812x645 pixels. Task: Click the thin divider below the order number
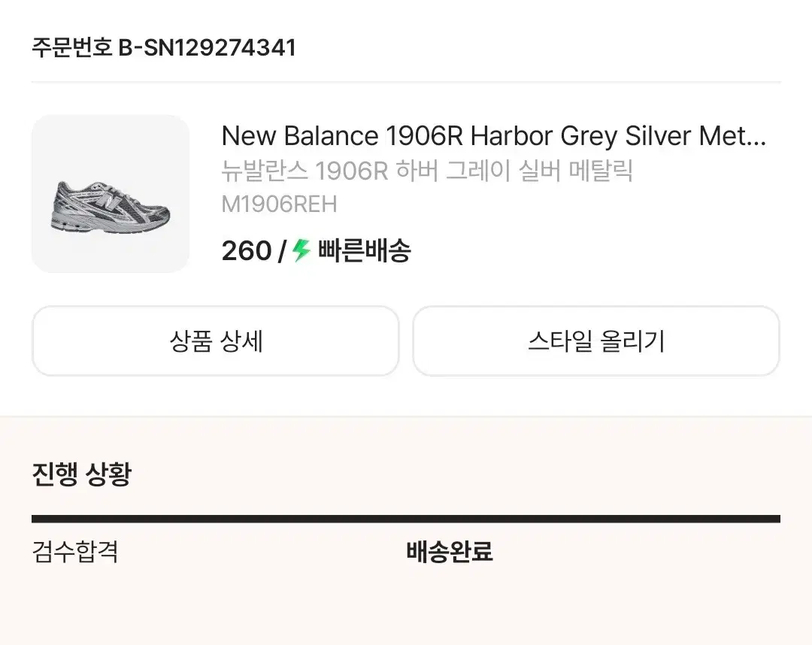click(406, 82)
